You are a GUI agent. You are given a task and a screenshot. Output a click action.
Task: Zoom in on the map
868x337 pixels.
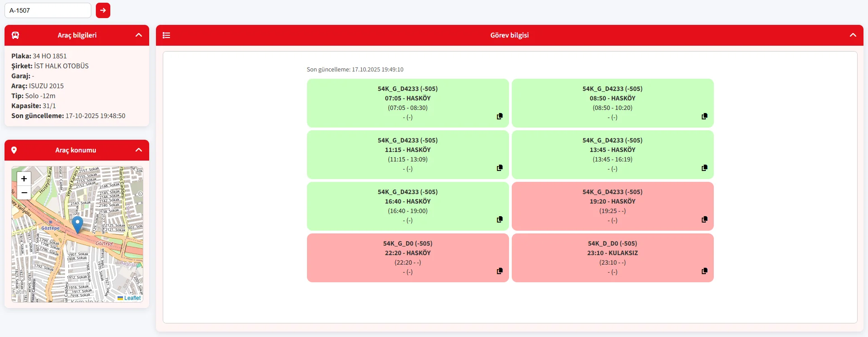pos(24,179)
